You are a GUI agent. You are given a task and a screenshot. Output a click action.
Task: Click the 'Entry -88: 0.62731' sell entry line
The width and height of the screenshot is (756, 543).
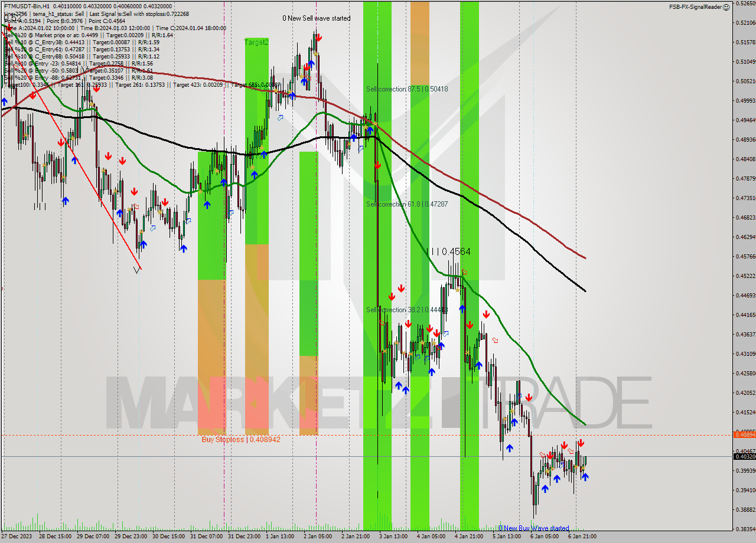tap(78, 77)
